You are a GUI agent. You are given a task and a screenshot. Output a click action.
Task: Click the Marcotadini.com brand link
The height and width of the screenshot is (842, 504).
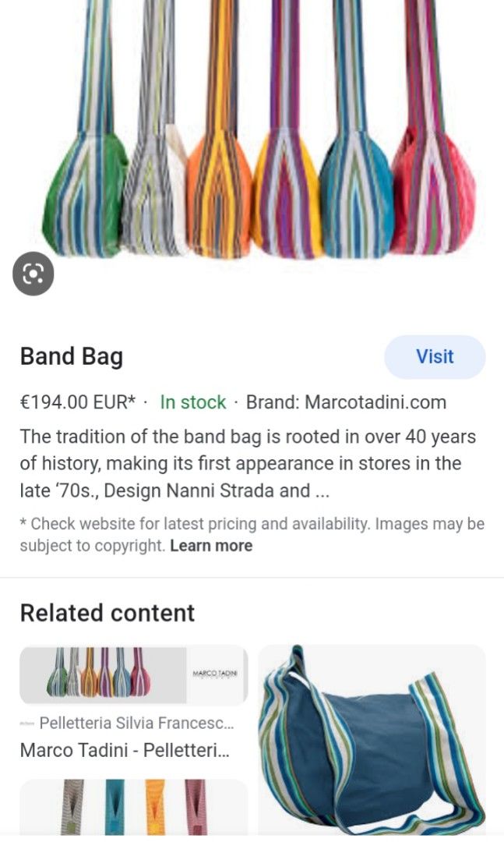(x=376, y=403)
